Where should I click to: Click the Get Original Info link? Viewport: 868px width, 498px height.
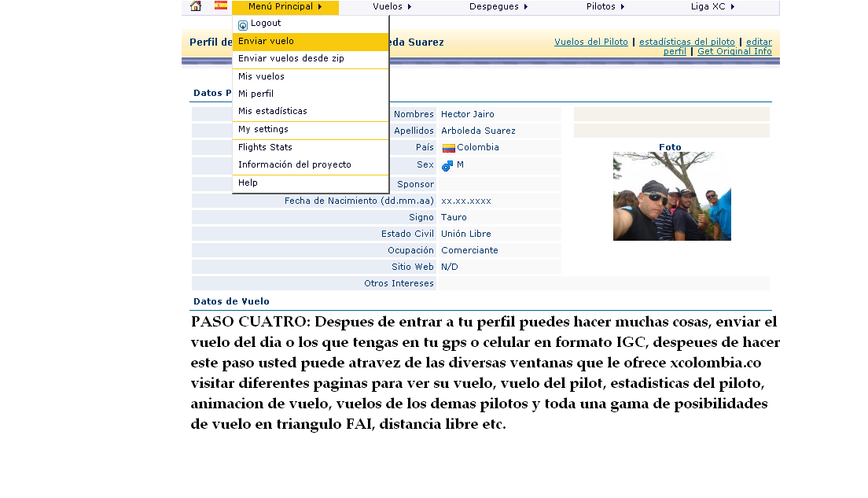click(x=734, y=51)
